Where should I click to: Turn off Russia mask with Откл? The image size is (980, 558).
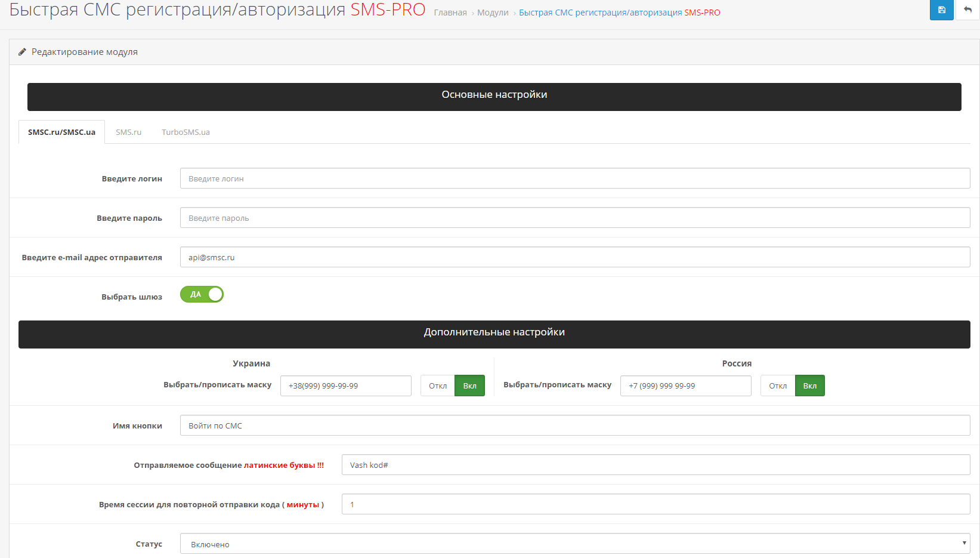[778, 386]
